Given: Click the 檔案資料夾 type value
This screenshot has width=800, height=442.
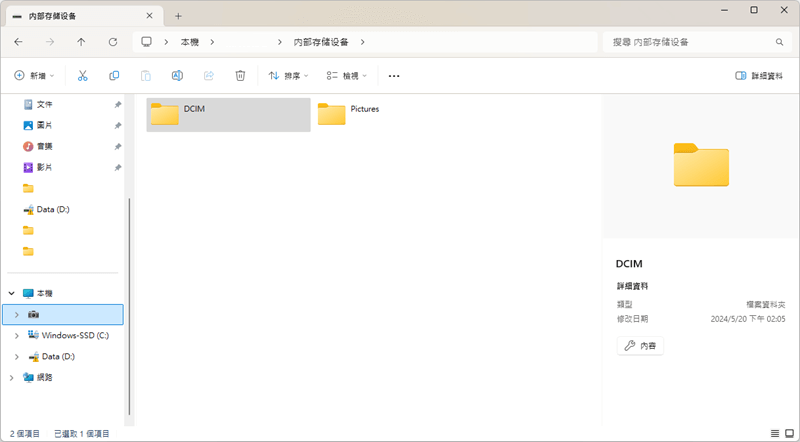Looking at the screenshot, I should pos(765,304).
